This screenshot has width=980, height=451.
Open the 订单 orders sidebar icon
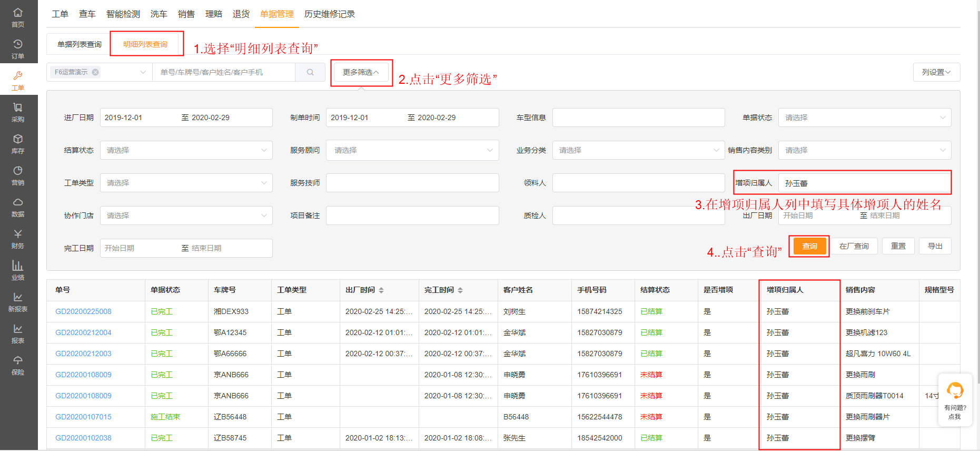[18, 48]
